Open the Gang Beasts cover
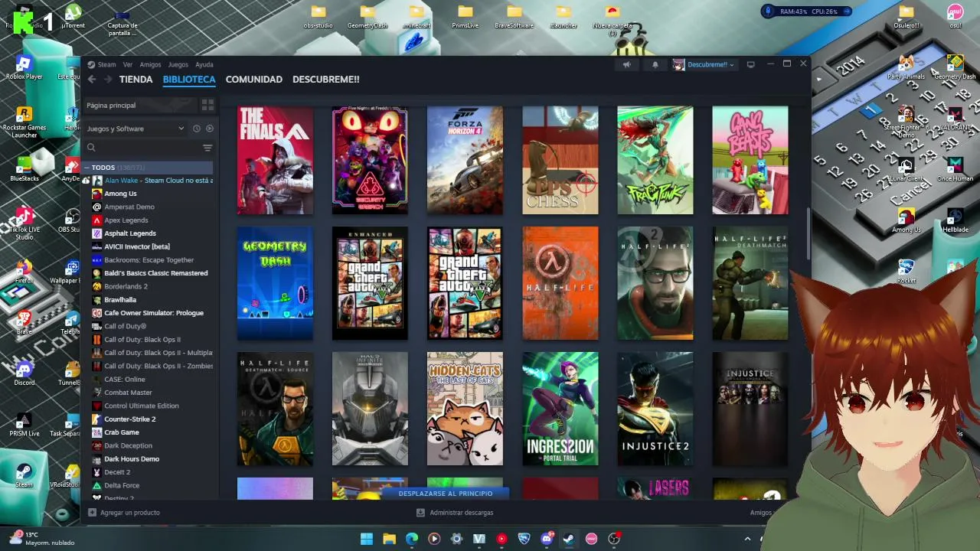The height and width of the screenshot is (551, 980). (x=750, y=161)
